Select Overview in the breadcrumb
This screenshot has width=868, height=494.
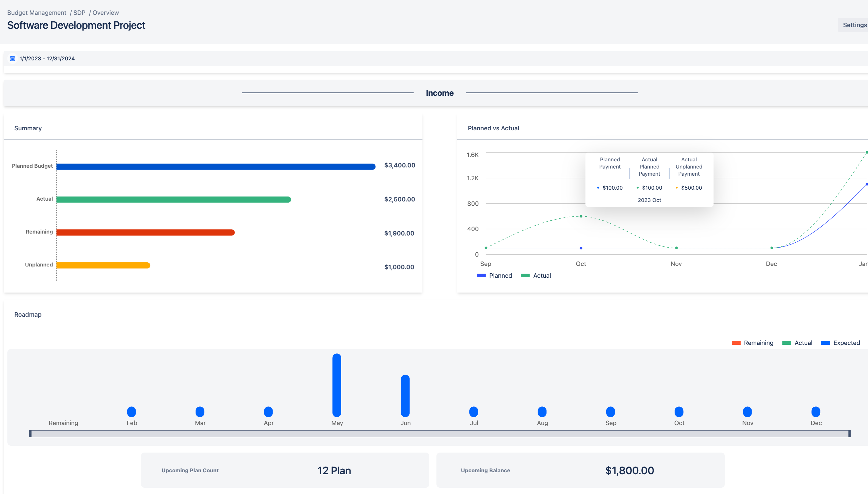tap(105, 13)
